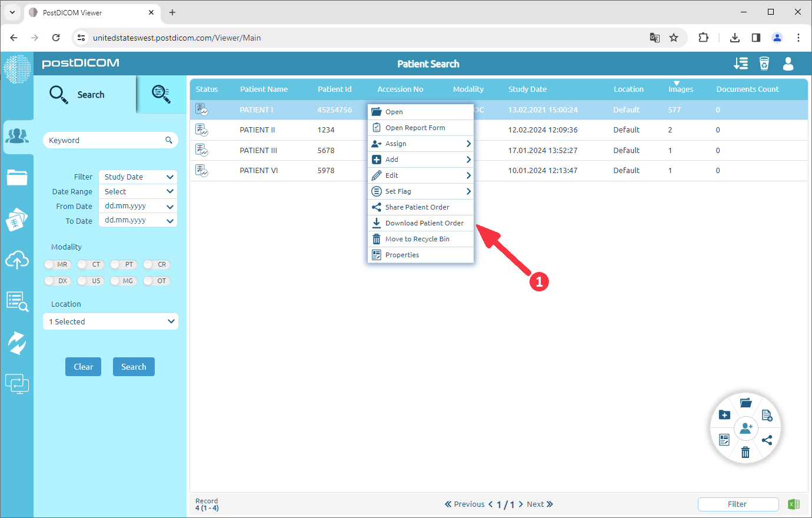Click the sort icon in the top bar

pyautogui.click(x=741, y=64)
